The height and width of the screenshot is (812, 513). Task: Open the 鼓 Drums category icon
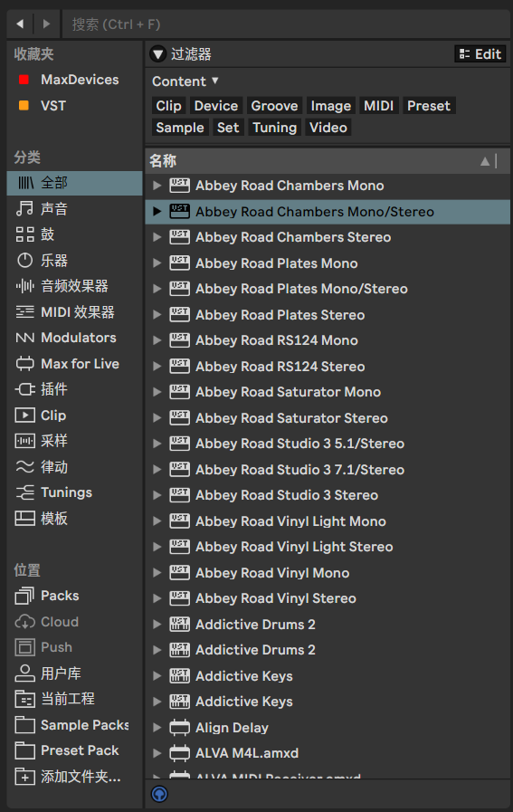pos(24,234)
